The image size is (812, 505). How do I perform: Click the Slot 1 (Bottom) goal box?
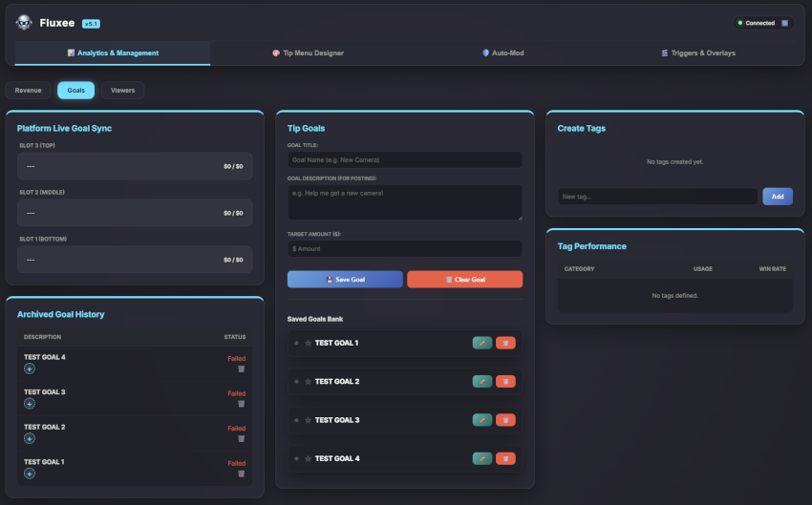[135, 260]
